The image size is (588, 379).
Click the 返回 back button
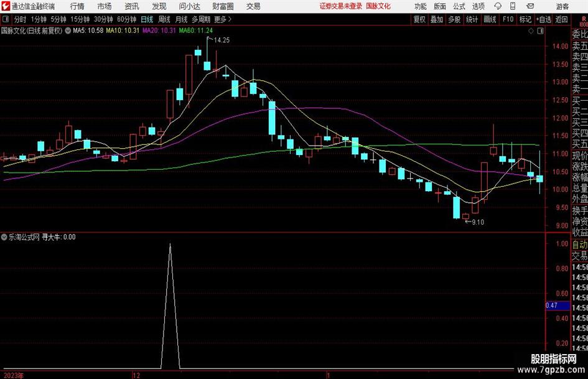[x=561, y=19]
